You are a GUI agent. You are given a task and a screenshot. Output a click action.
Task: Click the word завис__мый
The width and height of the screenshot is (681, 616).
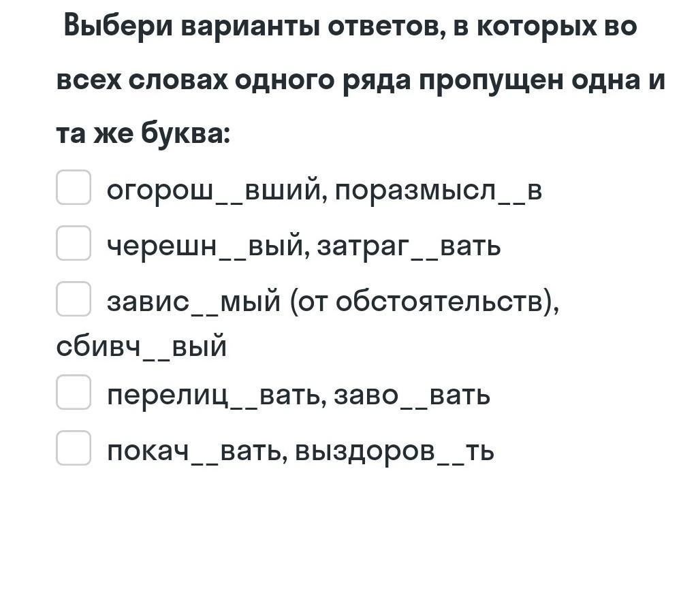[x=193, y=302]
